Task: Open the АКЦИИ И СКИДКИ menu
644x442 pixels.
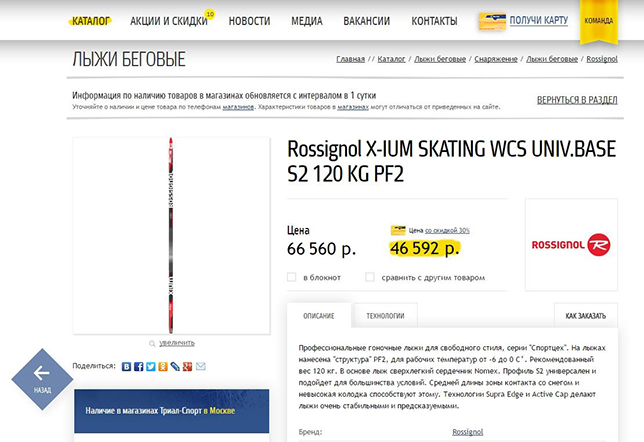Action: 169,21
